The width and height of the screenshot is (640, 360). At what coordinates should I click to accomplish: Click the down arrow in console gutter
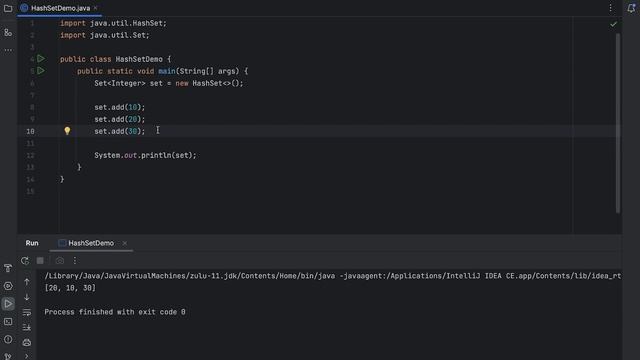click(27, 297)
